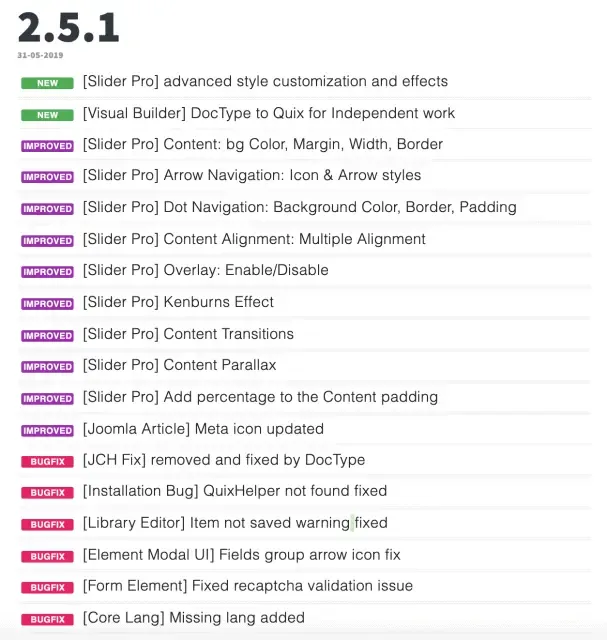
Task: Click the BUGFIX badge next to JCH Fix
Action: click(47, 462)
